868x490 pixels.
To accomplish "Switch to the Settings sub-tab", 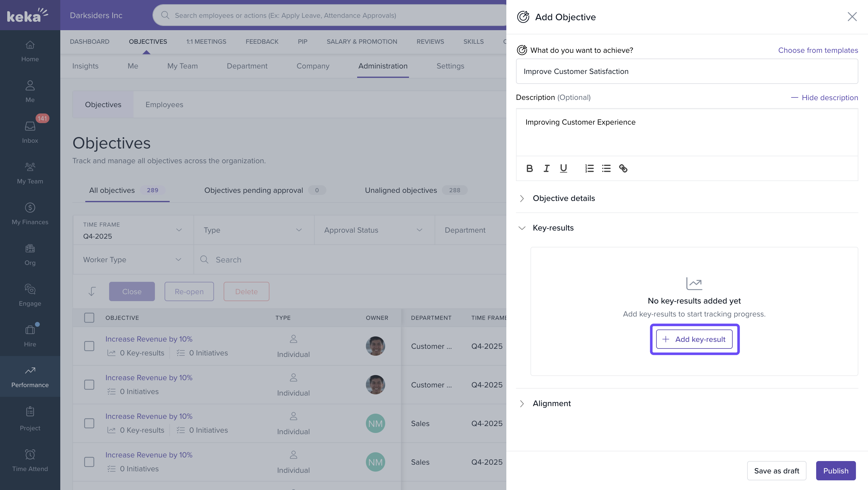I will click(x=450, y=66).
